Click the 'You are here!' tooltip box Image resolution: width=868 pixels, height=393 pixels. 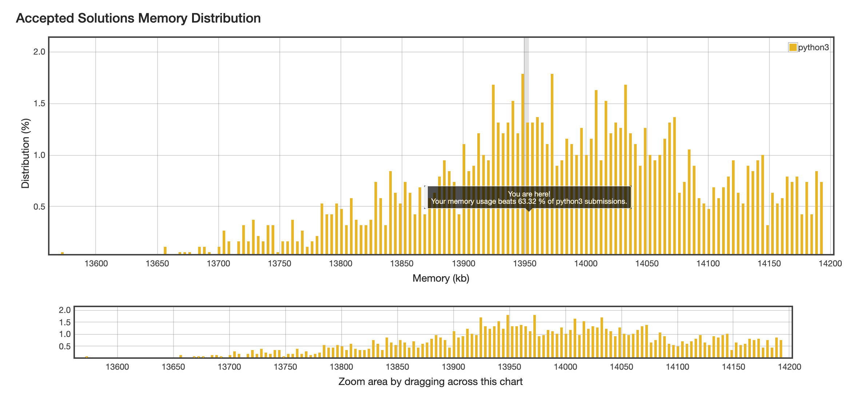click(529, 198)
